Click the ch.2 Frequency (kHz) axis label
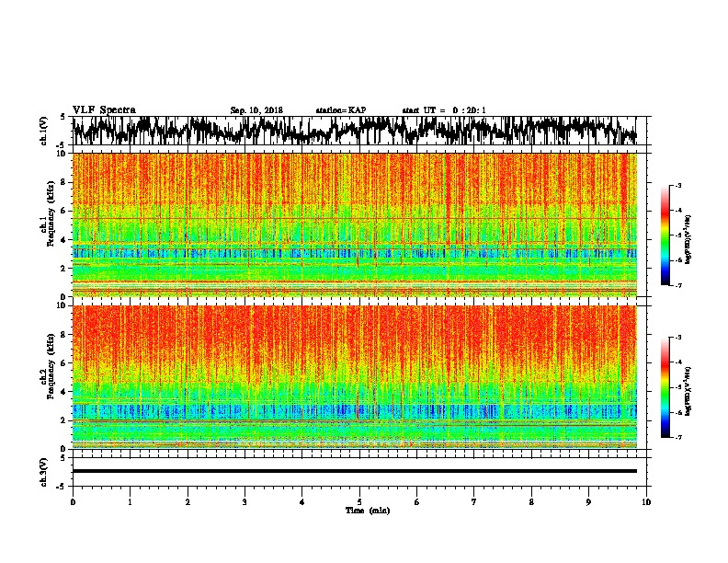Viewport: 728px width, 563px height. click(x=47, y=366)
